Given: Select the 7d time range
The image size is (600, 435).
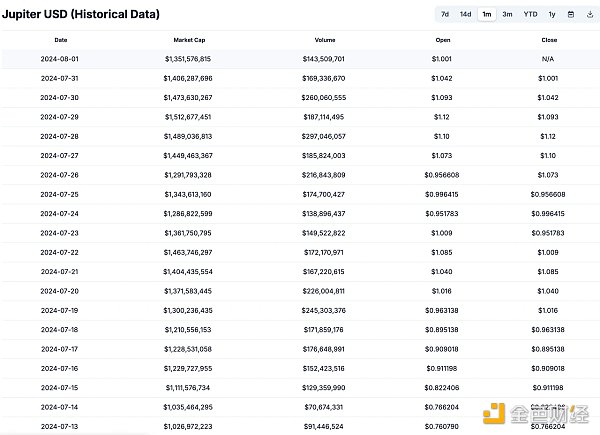Looking at the screenshot, I should pos(444,14).
